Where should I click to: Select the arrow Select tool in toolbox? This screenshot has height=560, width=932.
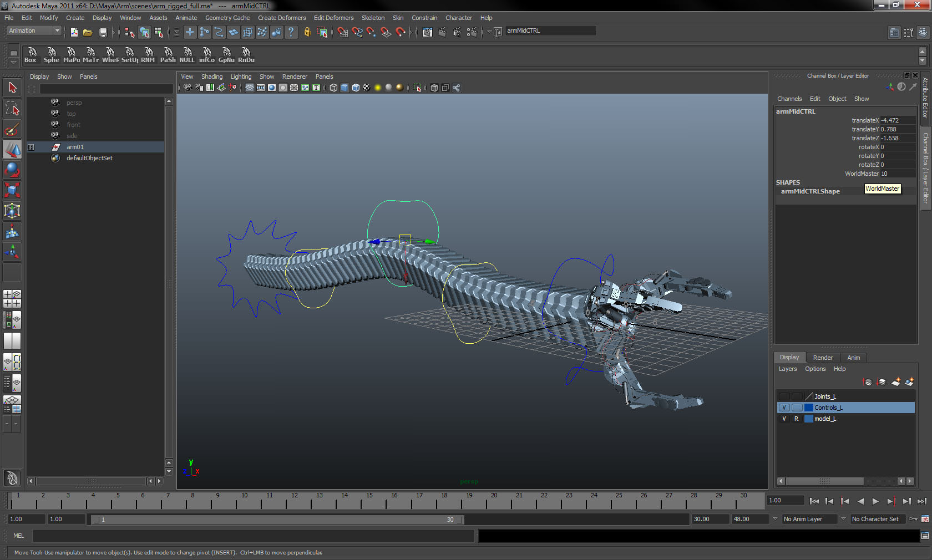click(x=12, y=88)
